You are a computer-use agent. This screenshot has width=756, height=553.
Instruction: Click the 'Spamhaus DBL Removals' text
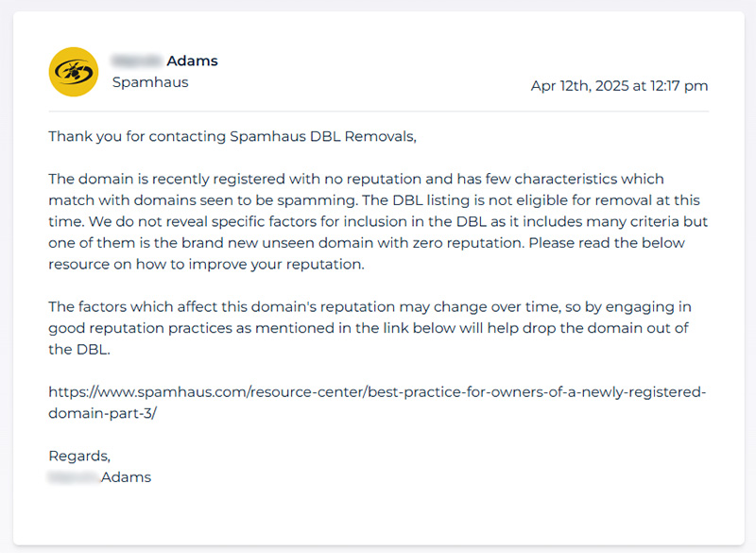tap(321, 136)
